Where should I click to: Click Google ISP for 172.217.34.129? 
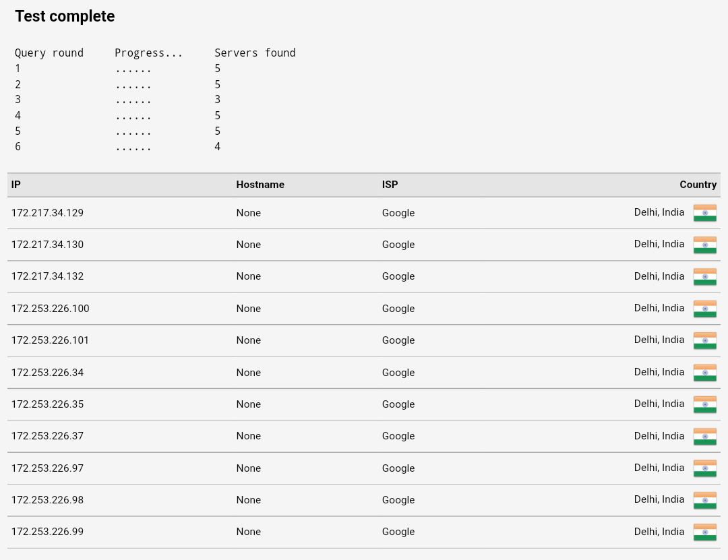398,213
